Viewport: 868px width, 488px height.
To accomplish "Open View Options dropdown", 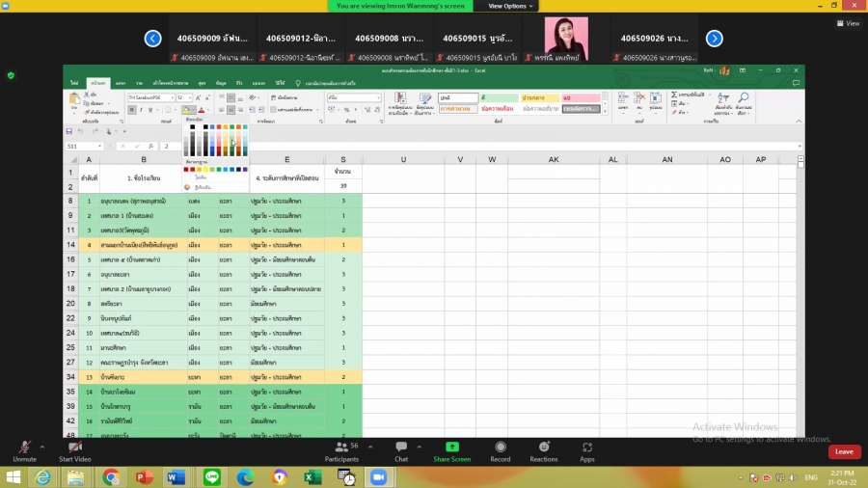I will pyautogui.click(x=510, y=6).
